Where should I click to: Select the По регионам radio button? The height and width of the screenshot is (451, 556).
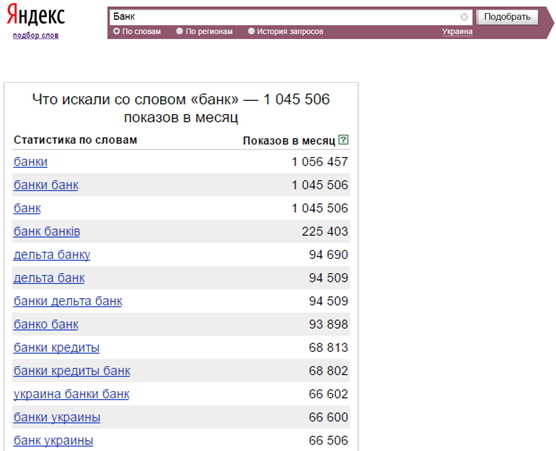tap(179, 31)
